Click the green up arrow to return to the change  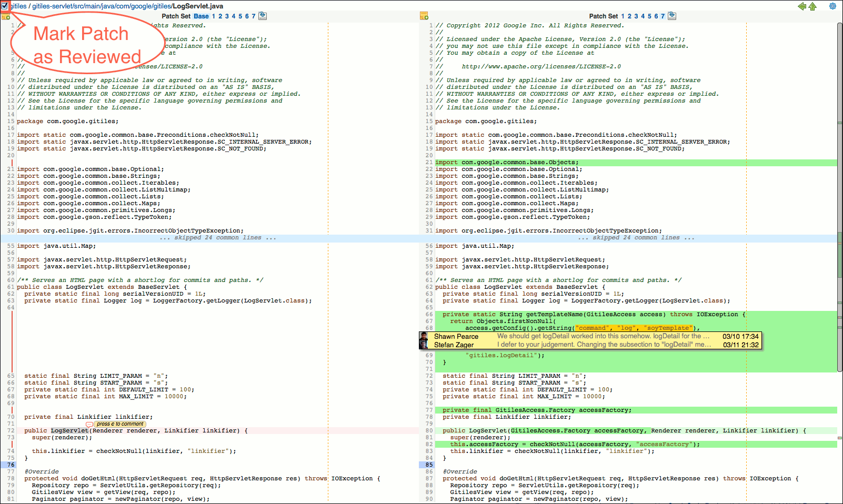coord(812,6)
